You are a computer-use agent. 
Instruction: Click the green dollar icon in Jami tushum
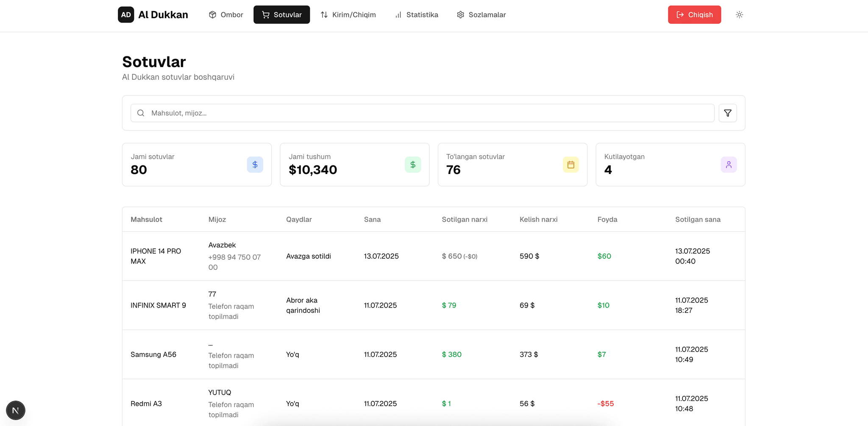[412, 165]
